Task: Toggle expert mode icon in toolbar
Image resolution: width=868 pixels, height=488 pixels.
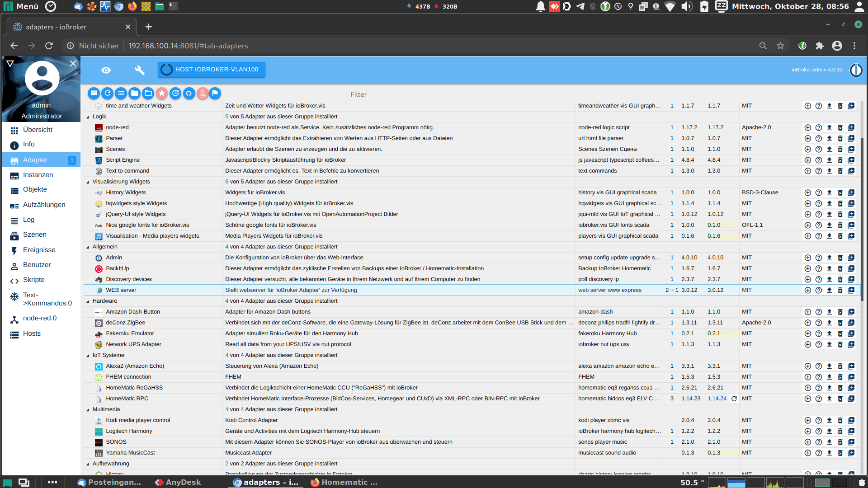Action: coord(203,93)
